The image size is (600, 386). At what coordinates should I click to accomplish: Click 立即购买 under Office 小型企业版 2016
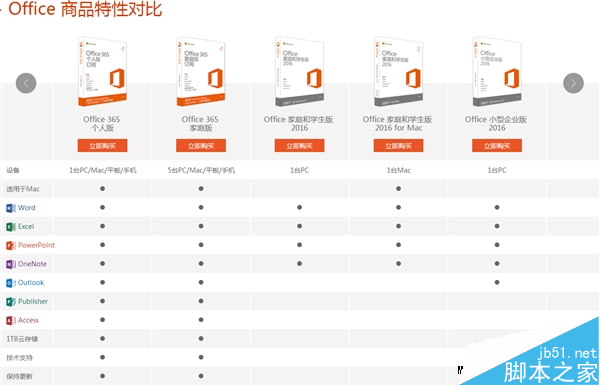point(497,146)
